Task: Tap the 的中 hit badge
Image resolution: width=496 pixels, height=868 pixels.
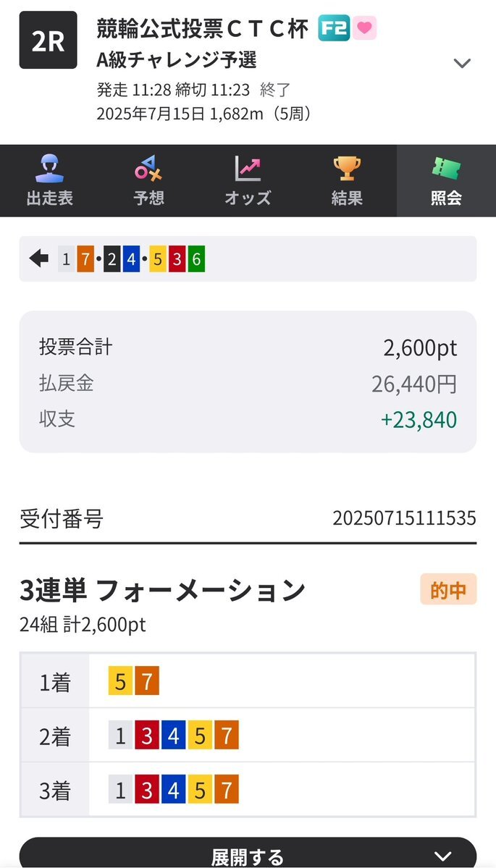Action: tap(448, 589)
